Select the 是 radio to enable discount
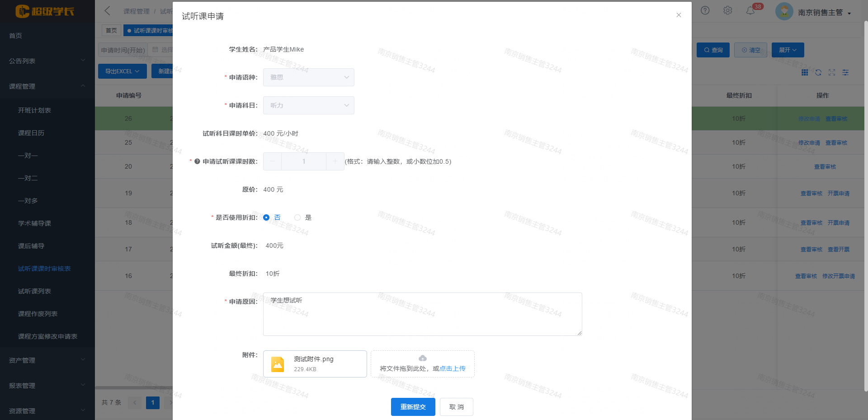This screenshot has width=868, height=420. tap(297, 217)
